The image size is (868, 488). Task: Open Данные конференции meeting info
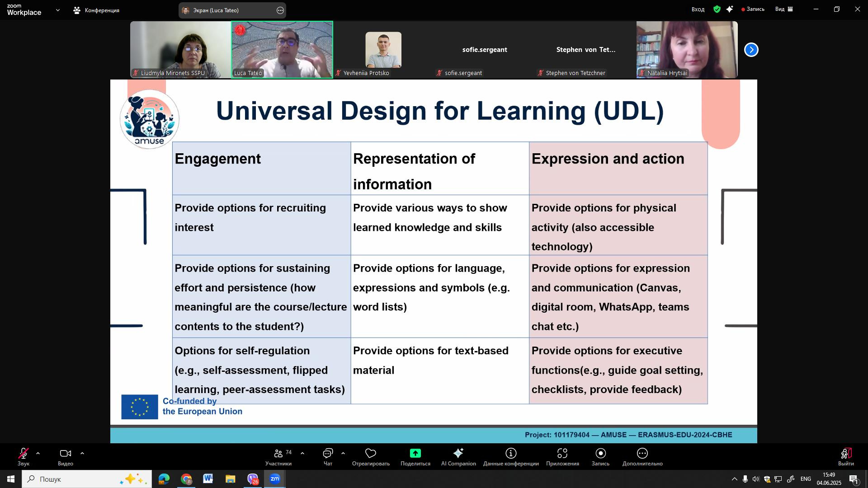(511, 457)
